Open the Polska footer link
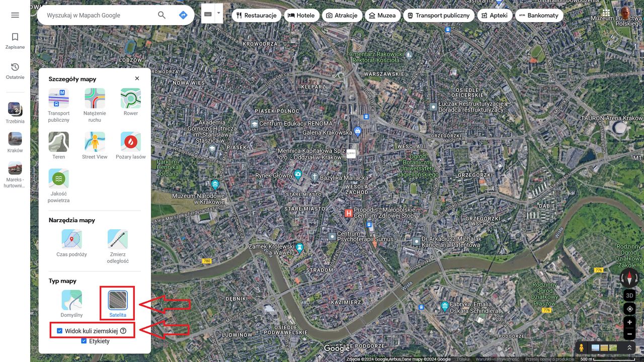The width and height of the screenshot is (644, 362). click(x=463, y=359)
